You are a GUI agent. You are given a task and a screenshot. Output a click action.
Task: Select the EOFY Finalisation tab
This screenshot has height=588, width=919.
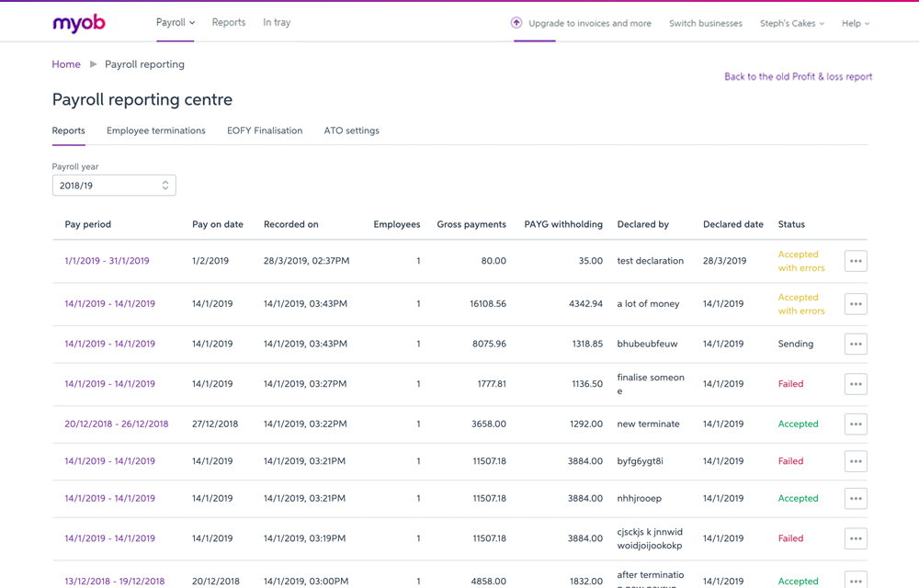pos(265,130)
